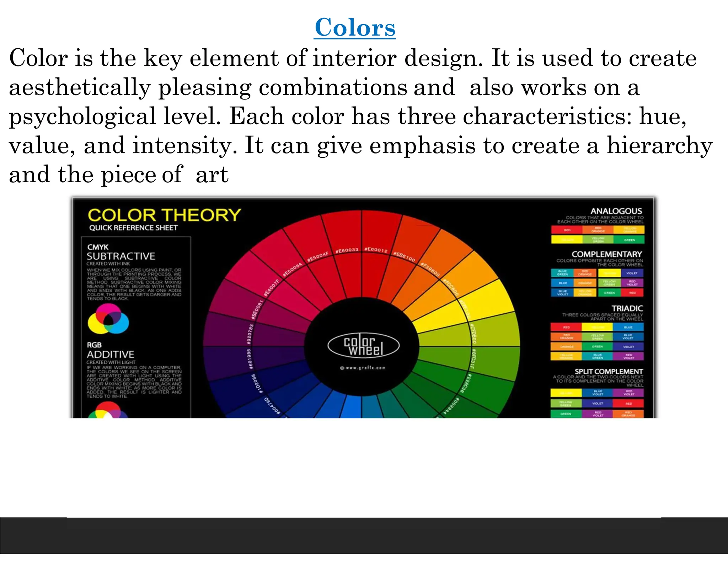
Task: Click the "www.grafix.com" credit text
Action: pos(363,368)
